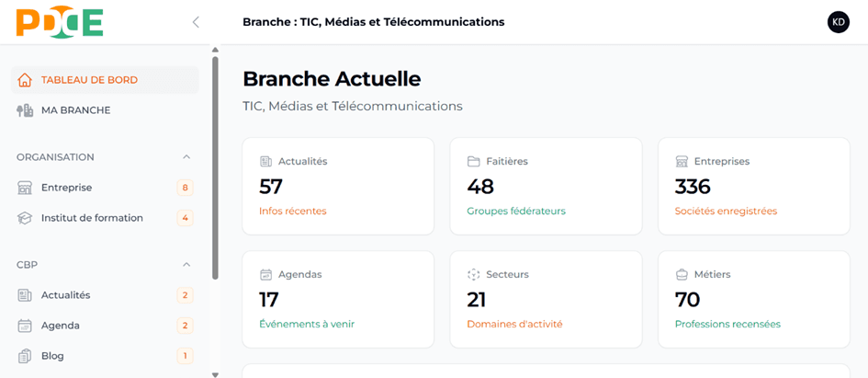Click the Sociétés enregistrées link
The width and height of the screenshot is (868, 378).
(x=726, y=211)
